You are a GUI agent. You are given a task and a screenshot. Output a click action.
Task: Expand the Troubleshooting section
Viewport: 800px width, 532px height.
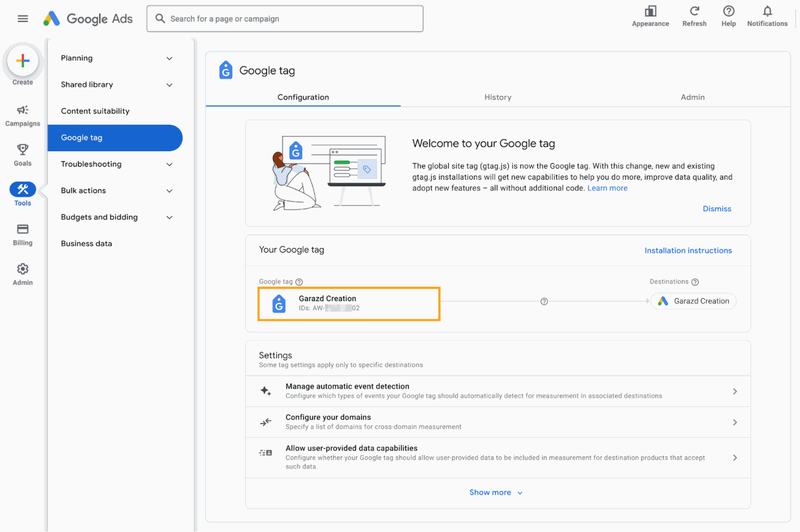(x=169, y=164)
